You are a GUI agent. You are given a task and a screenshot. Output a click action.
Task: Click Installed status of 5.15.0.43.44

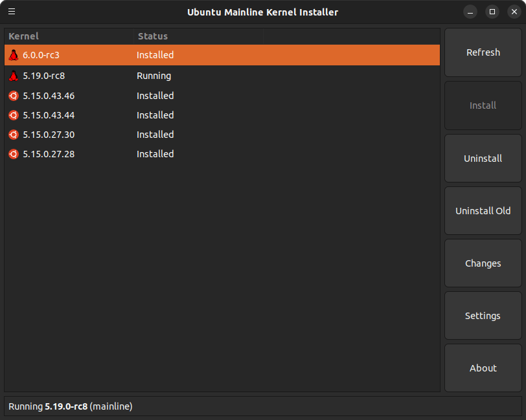pyautogui.click(x=155, y=115)
